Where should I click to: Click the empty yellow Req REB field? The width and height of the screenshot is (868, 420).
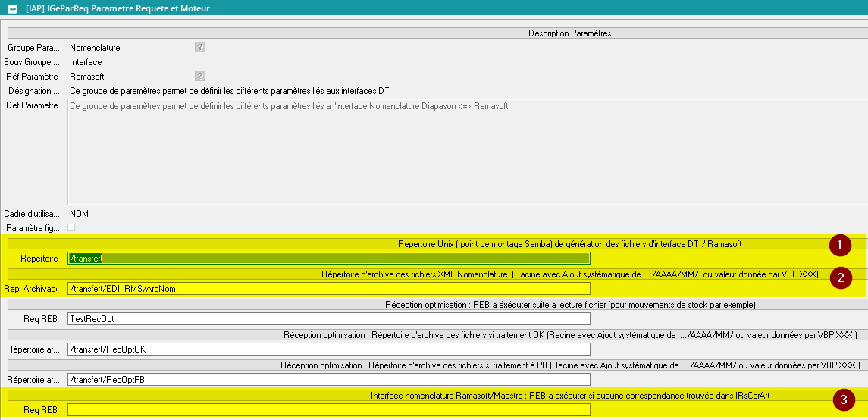click(328, 410)
